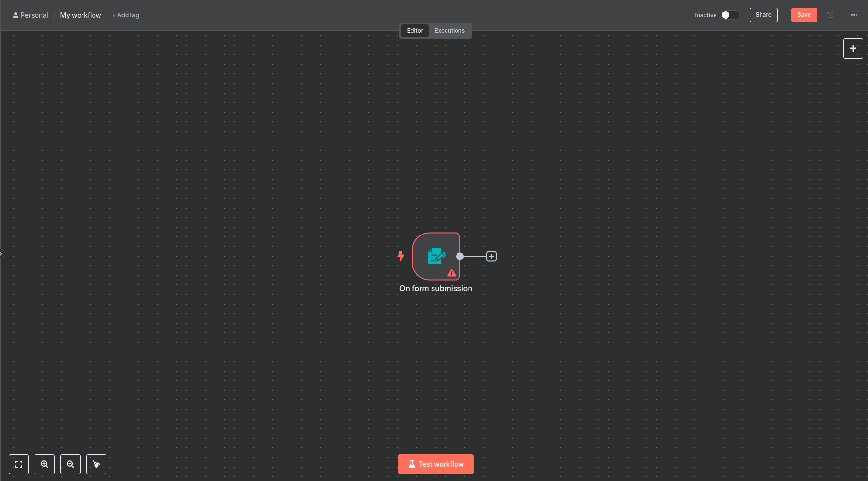Save the workflow
The image size is (868, 481).
coord(804,15)
